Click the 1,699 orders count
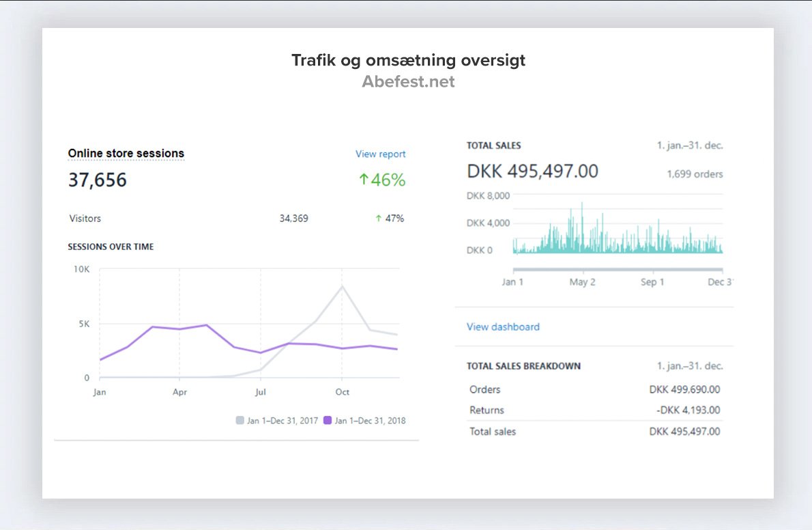 pos(695,174)
